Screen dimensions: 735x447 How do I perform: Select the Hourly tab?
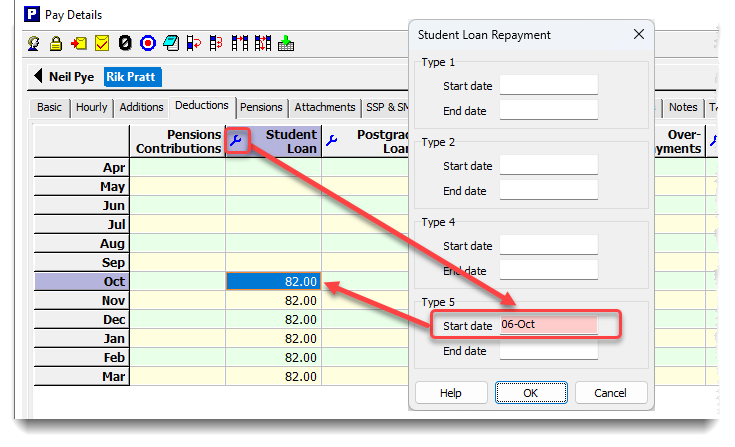pyautogui.click(x=91, y=107)
